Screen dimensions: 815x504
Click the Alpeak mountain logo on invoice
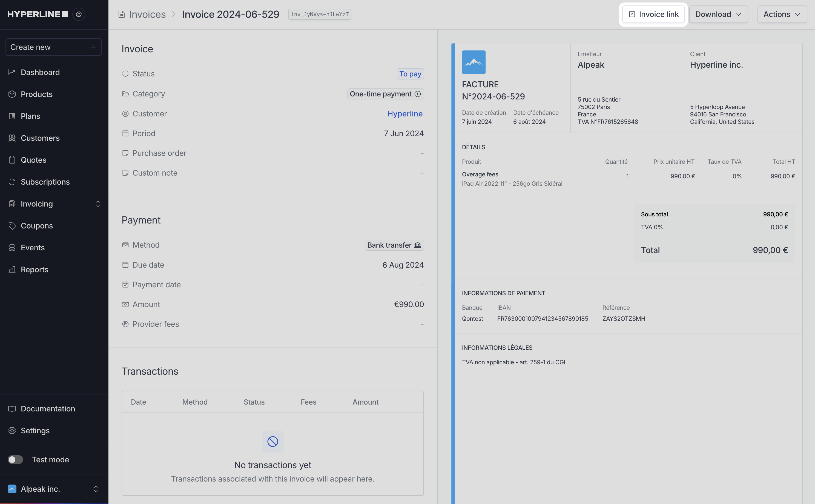[473, 62]
